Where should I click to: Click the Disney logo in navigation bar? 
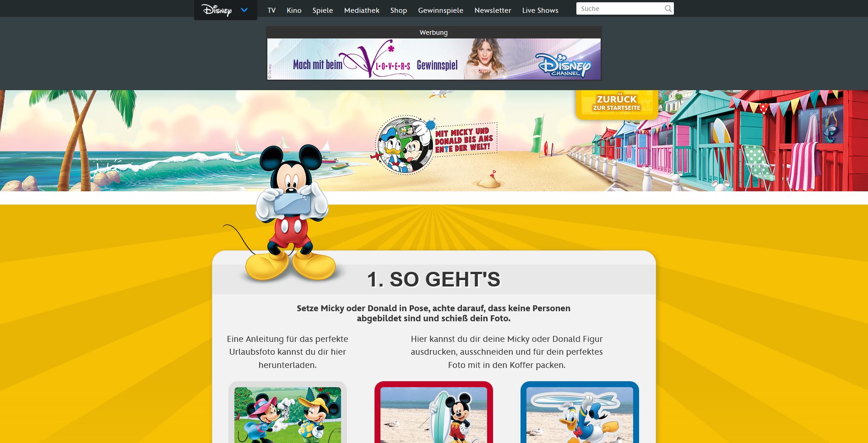(x=217, y=10)
